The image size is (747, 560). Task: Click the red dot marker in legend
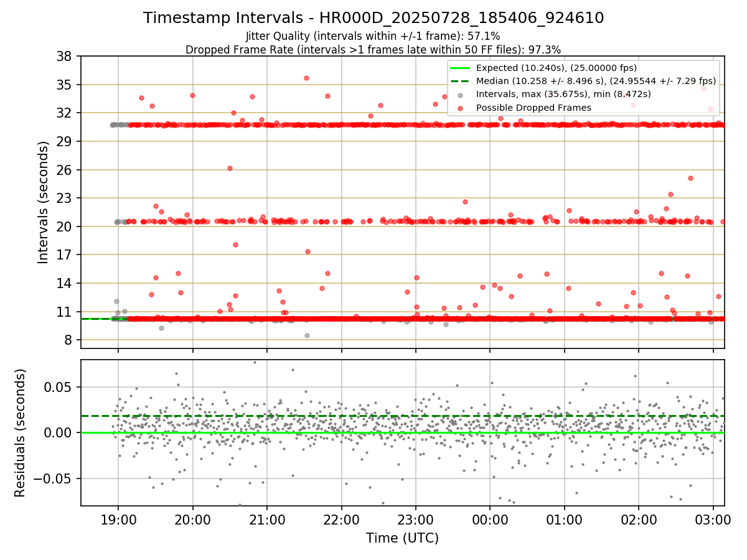461,108
